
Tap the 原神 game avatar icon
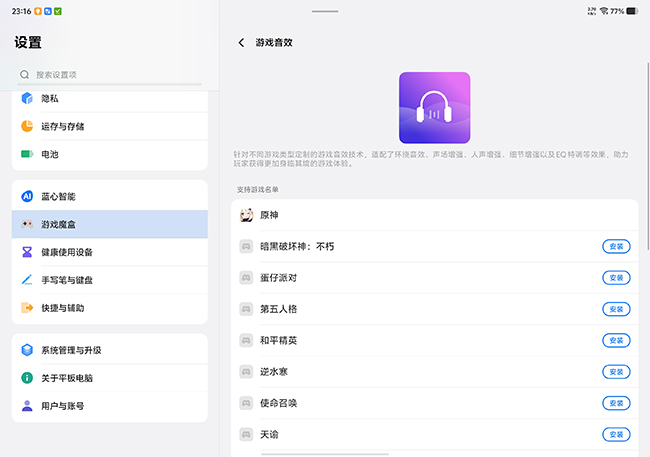point(246,215)
